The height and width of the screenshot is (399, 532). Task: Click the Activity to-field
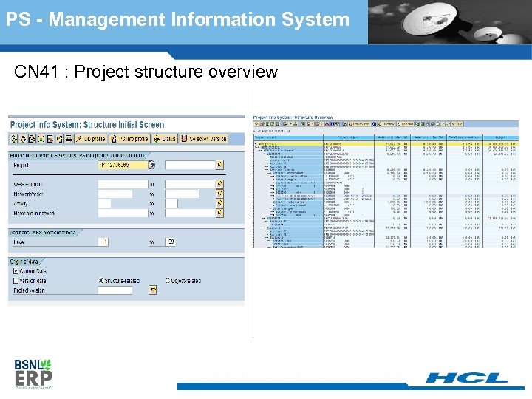pos(171,204)
